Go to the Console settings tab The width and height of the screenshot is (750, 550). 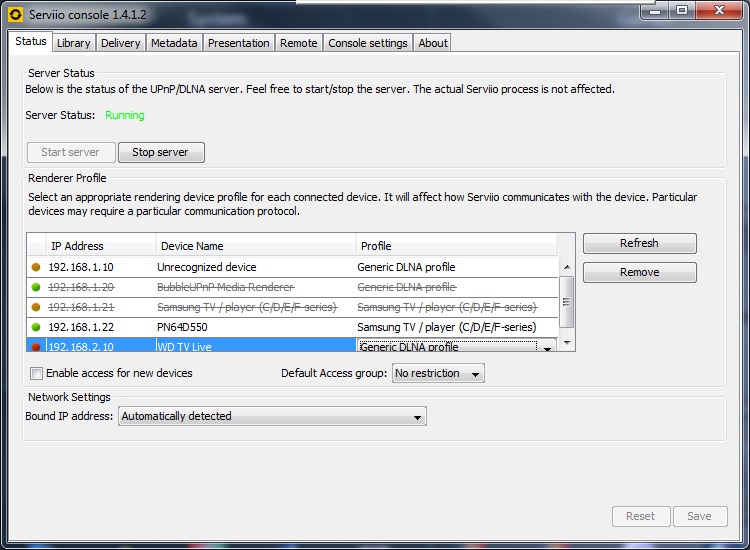[x=367, y=43]
